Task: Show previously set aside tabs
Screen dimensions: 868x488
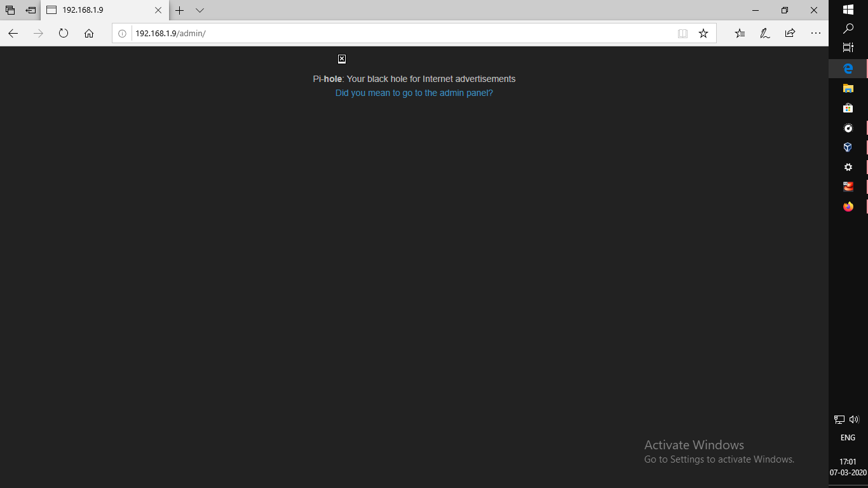Action: click(10, 10)
